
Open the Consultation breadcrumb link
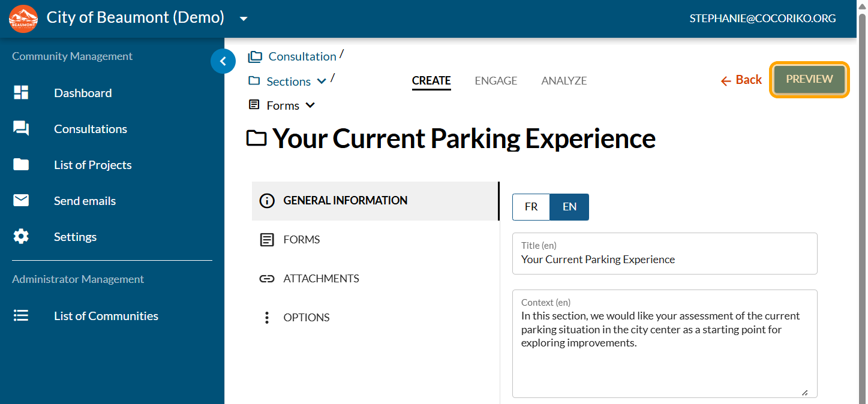tap(302, 56)
